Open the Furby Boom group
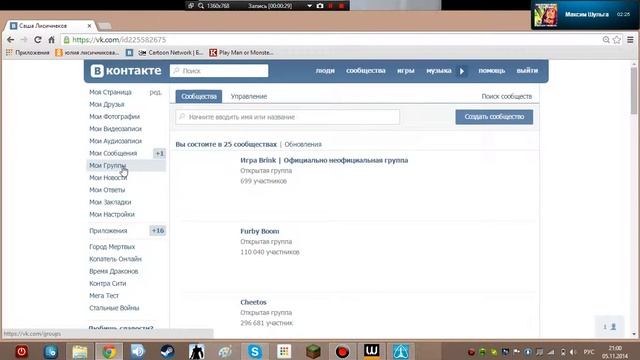The height and width of the screenshot is (360, 640). [x=260, y=231]
